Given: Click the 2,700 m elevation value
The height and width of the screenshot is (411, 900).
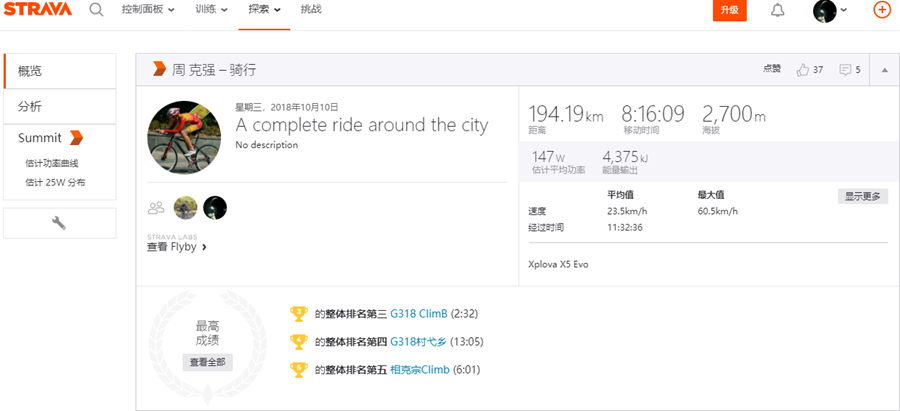Looking at the screenshot, I should (734, 114).
